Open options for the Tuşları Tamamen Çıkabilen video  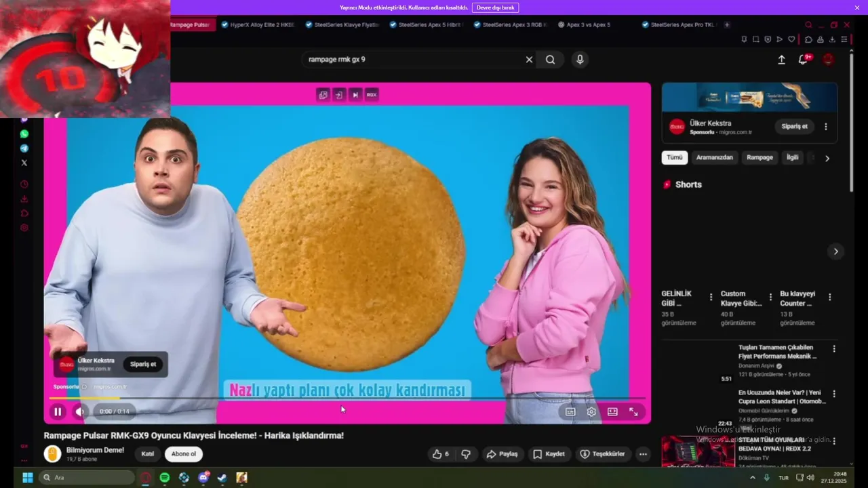coord(834,348)
